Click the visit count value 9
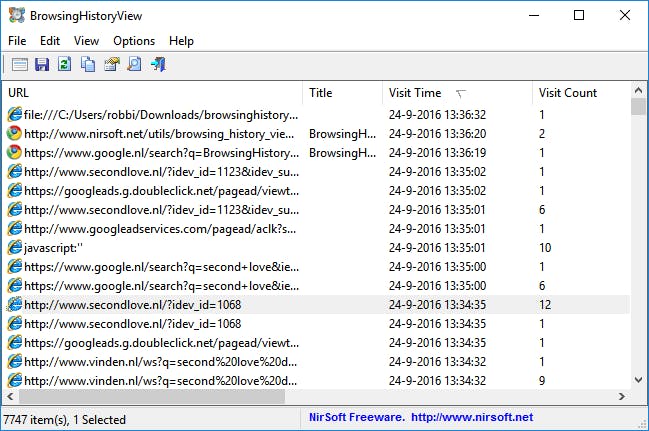This screenshot has height=431, width=649. [542, 380]
